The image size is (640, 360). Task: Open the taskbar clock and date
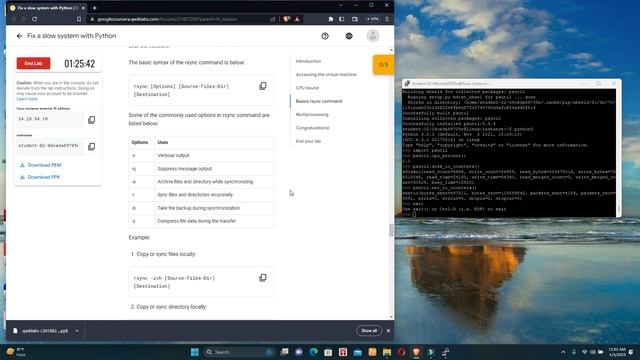(617, 352)
